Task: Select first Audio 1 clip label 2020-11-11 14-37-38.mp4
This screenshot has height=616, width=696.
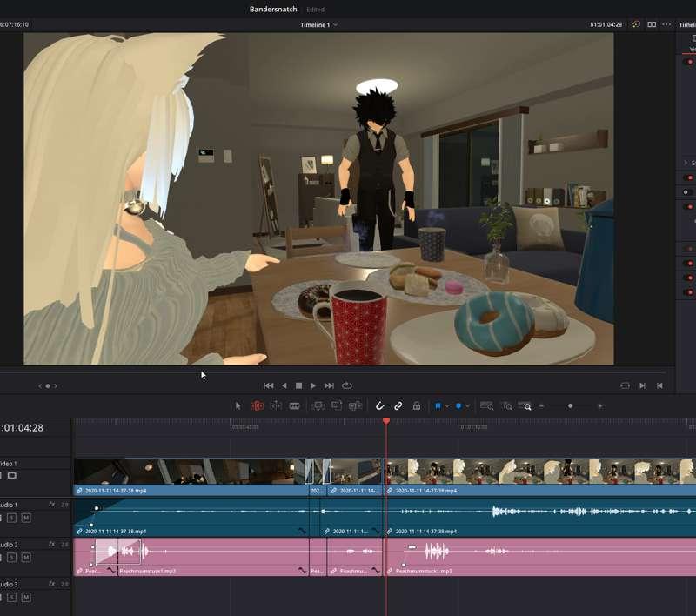Action: (116, 532)
